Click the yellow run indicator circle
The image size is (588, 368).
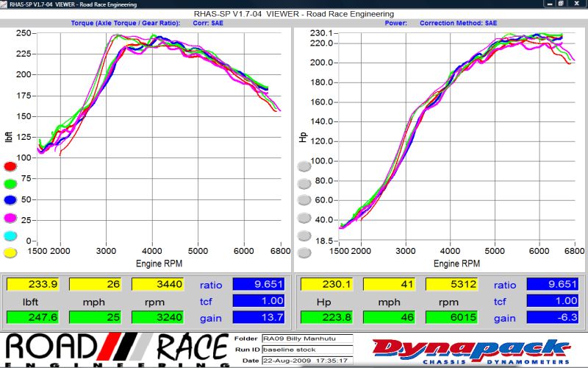point(10,252)
